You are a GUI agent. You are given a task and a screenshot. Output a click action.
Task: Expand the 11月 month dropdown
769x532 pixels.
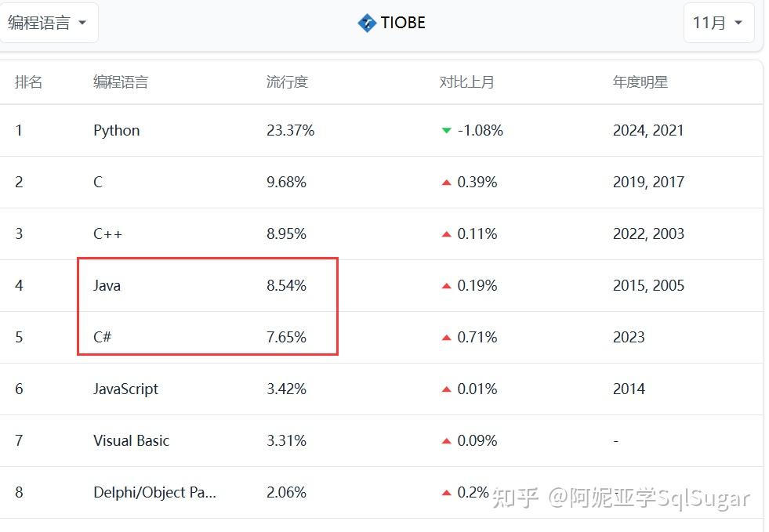pyautogui.click(x=718, y=23)
